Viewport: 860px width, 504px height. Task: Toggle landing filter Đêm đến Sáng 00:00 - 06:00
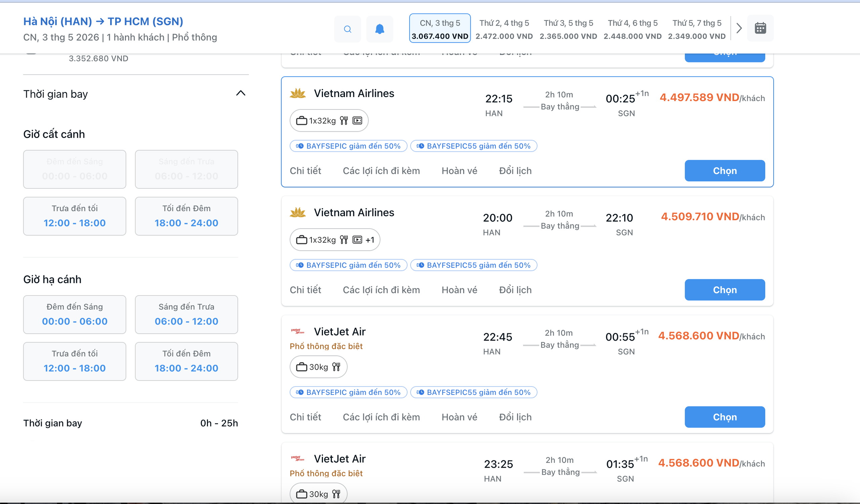coord(75,314)
